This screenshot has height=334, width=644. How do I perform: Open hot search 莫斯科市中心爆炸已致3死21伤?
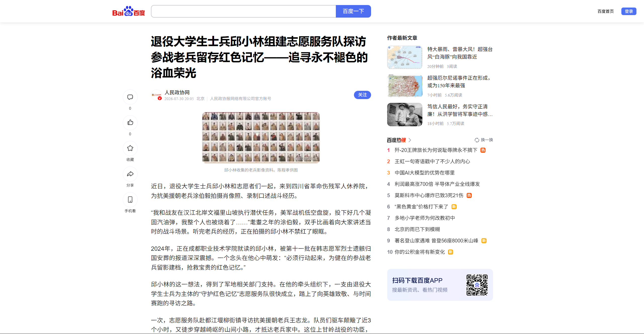click(429, 195)
